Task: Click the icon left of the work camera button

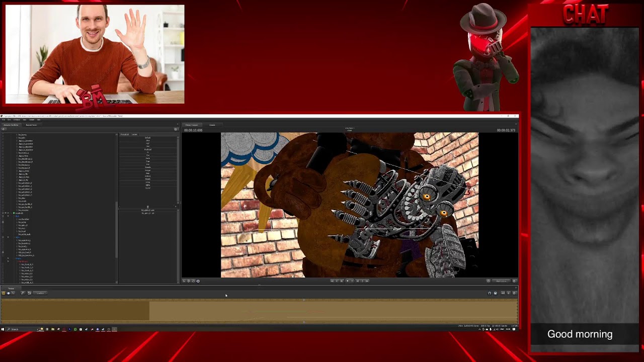Action: [488, 281]
